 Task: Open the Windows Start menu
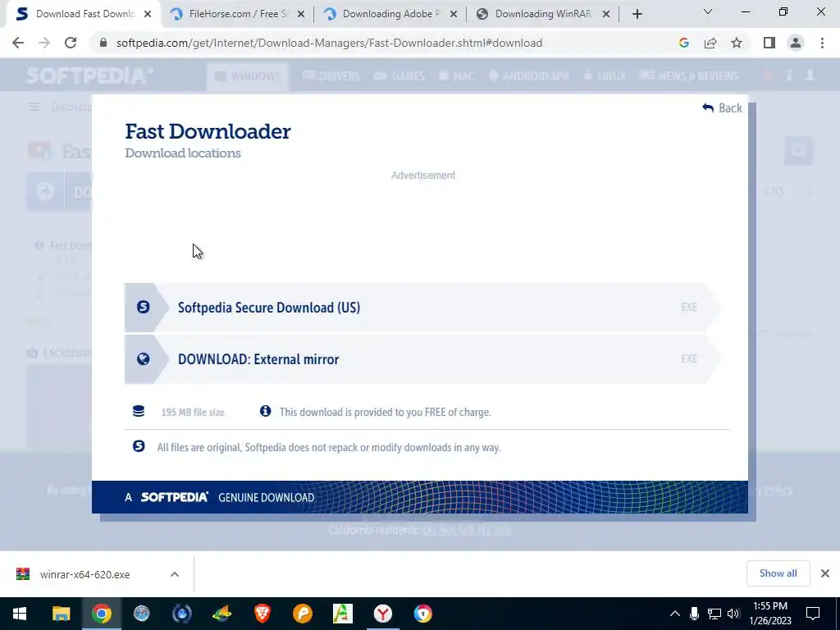(x=20, y=614)
